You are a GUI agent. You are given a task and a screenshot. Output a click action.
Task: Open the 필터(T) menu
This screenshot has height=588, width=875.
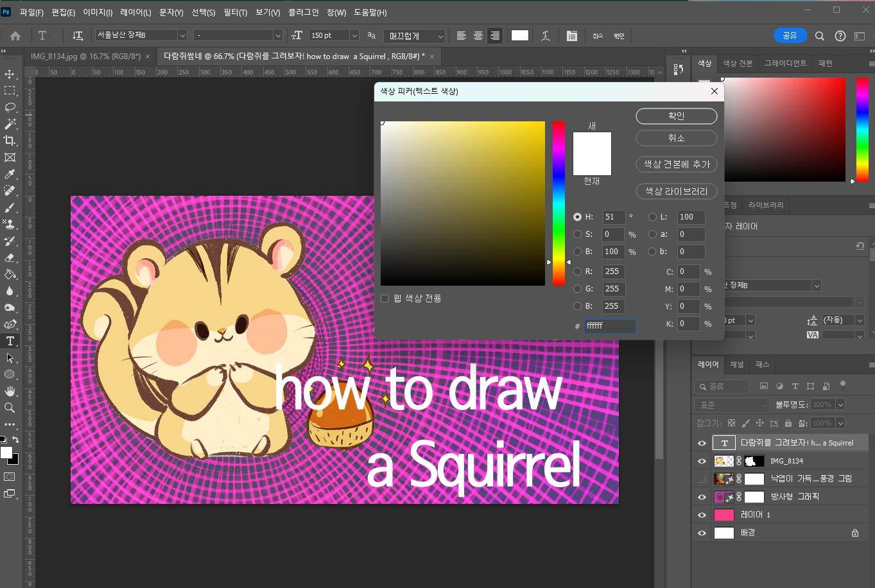tap(236, 12)
